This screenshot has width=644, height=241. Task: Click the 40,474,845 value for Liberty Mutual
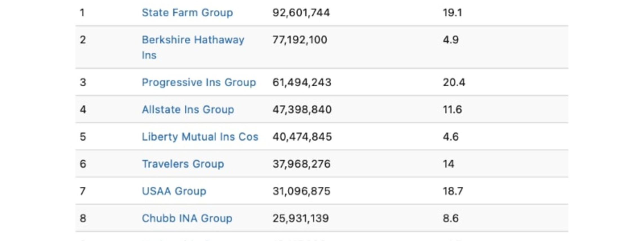(302, 137)
